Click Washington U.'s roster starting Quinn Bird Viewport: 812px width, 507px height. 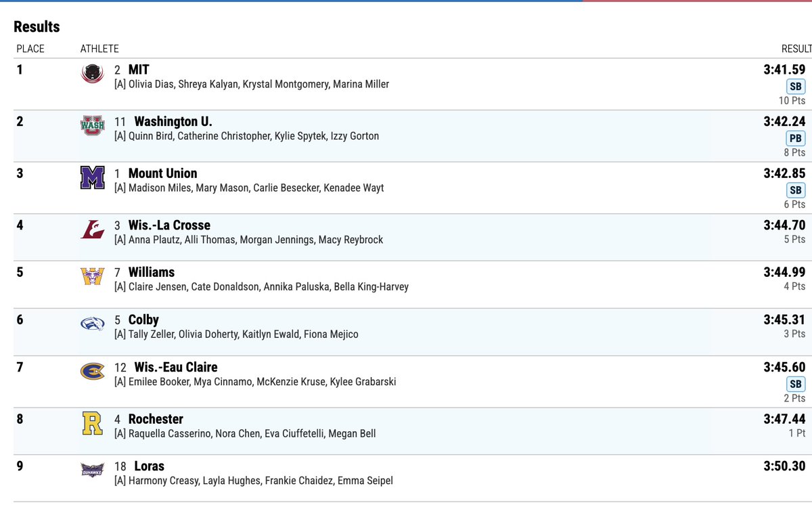pos(246,136)
